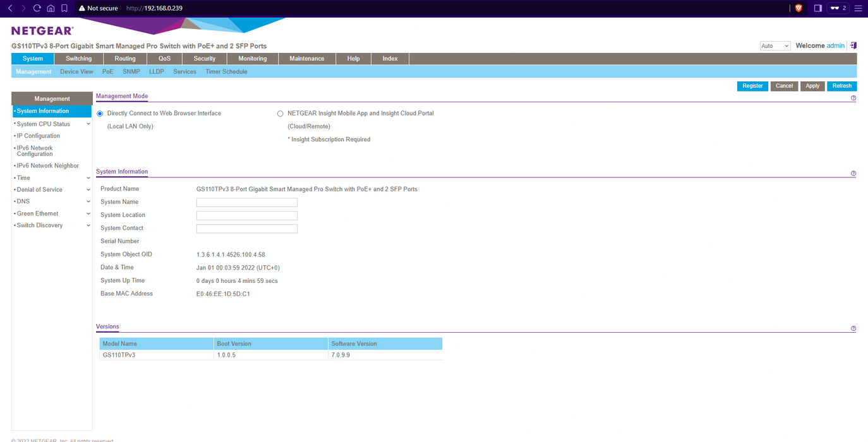The image size is (868, 442).
Task: Open the Help tab
Action: tap(354, 59)
